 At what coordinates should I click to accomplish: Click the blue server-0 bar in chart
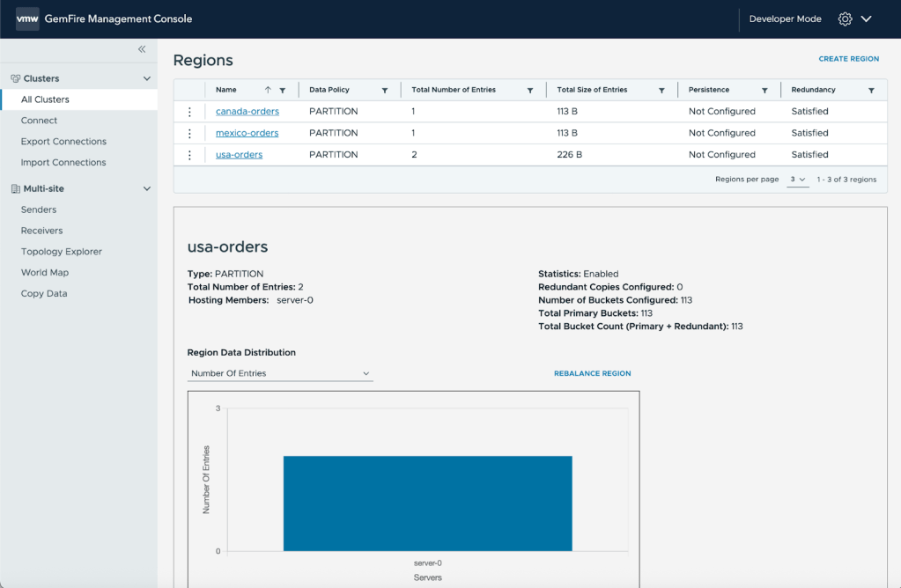(x=427, y=503)
